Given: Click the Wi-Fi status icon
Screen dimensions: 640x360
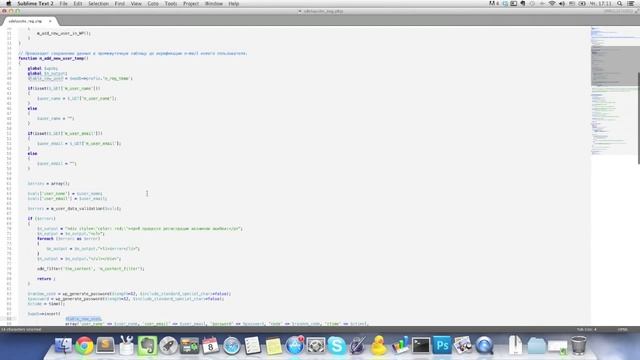Looking at the screenshot, I should click(x=552, y=4).
